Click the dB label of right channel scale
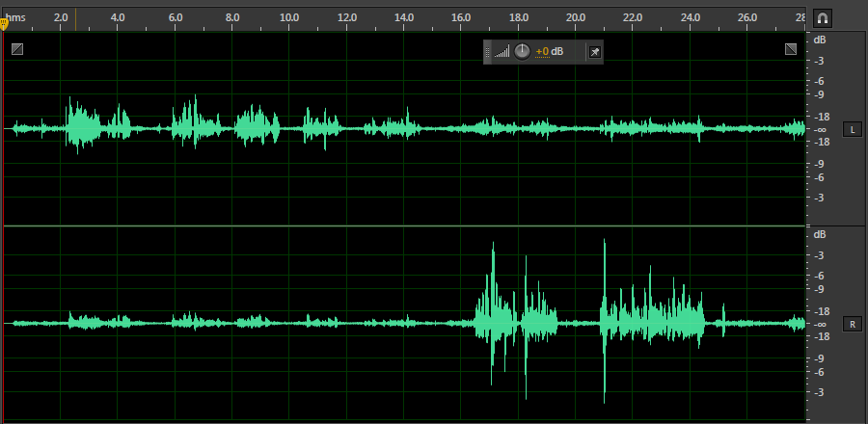This screenshot has width=868, height=424. click(820, 234)
